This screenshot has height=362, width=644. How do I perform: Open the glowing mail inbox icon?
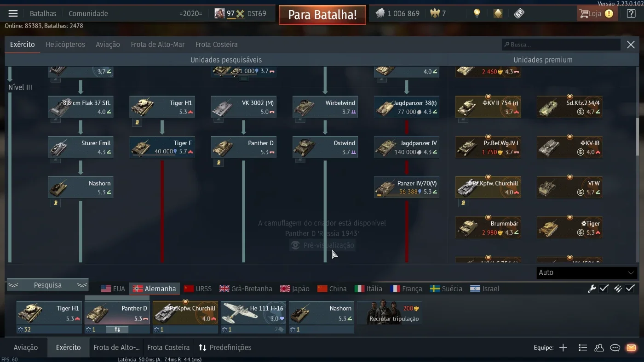click(631, 348)
